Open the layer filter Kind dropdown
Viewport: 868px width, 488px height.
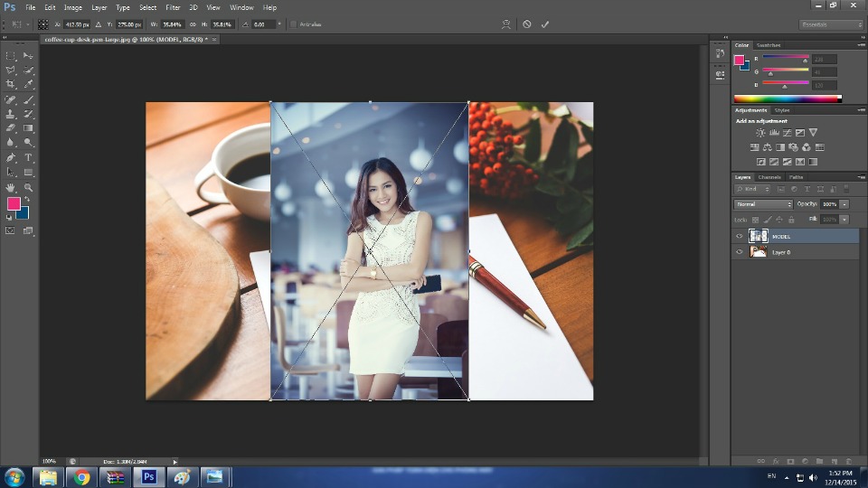752,189
